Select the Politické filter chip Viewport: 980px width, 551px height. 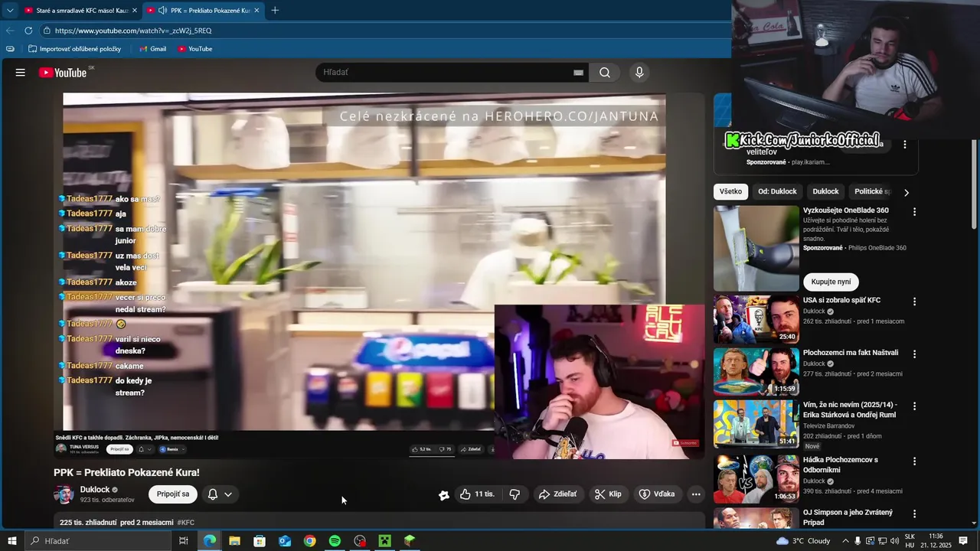point(871,191)
